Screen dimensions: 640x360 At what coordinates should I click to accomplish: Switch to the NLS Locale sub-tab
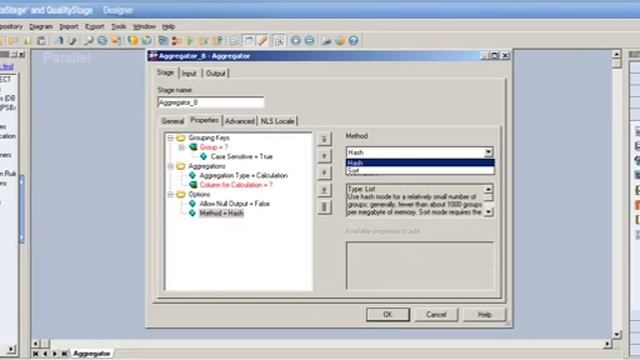tap(278, 121)
